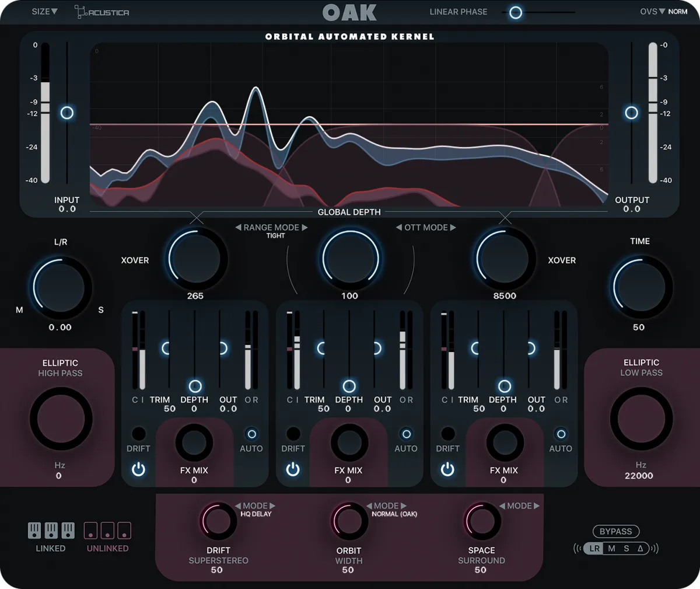
Task: Select LR monitoring mode
Action: [594, 549]
